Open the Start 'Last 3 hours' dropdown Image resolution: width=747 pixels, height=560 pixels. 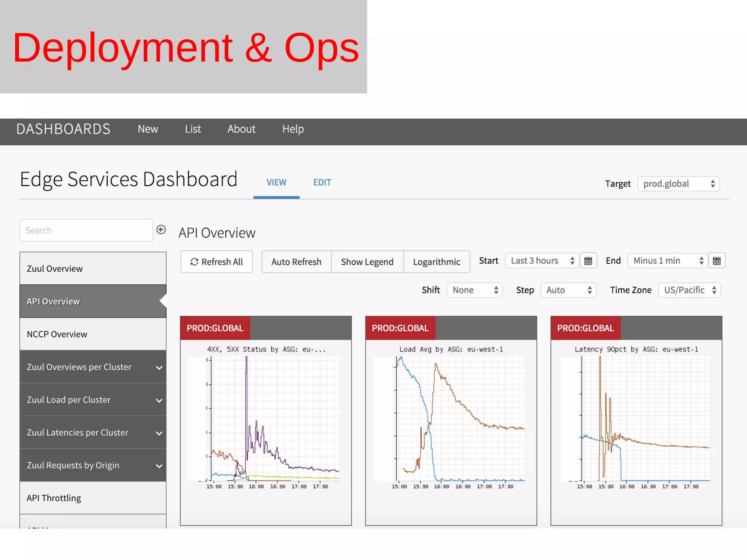click(542, 261)
